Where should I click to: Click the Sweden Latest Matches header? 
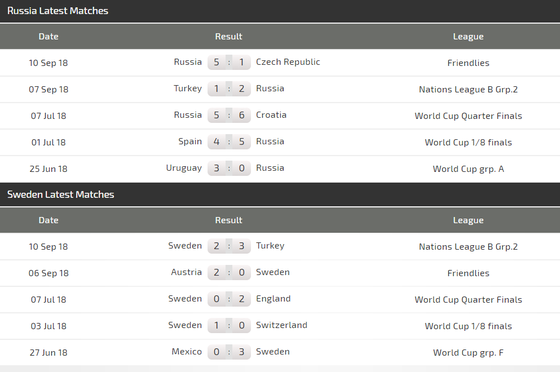click(x=61, y=194)
